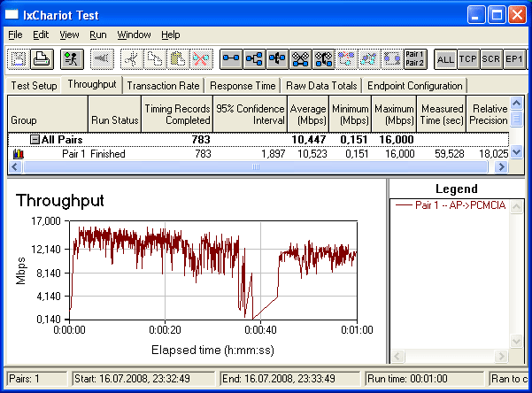Viewport: 532px width, 393px height.
Task: Click the Copy toolbar icon
Action: coord(155,59)
